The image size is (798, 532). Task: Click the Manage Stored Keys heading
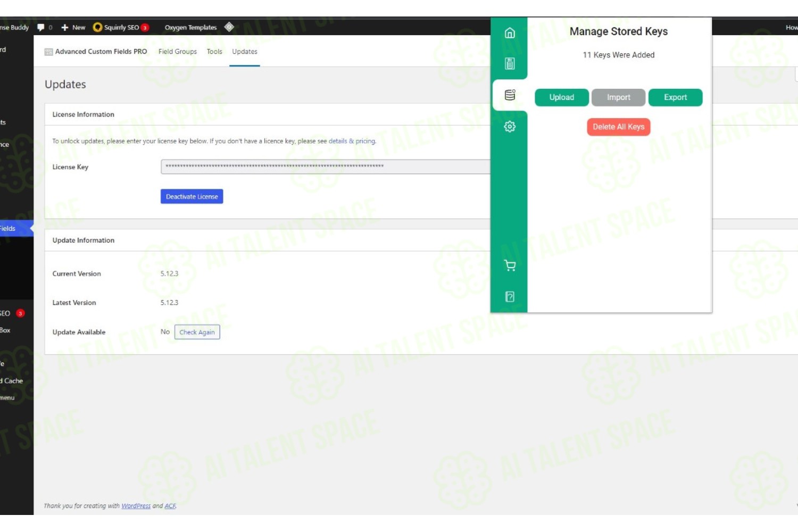tap(619, 31)
